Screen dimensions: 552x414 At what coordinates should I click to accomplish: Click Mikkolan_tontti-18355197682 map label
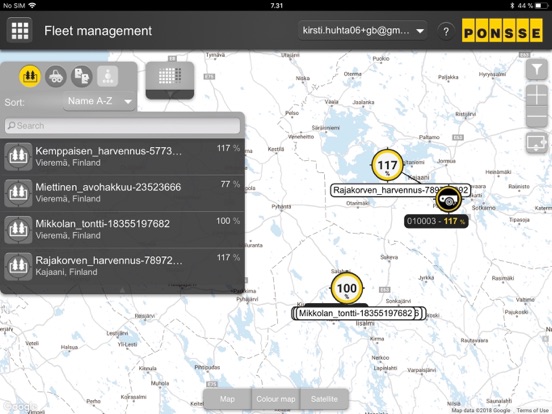[356, 313]
